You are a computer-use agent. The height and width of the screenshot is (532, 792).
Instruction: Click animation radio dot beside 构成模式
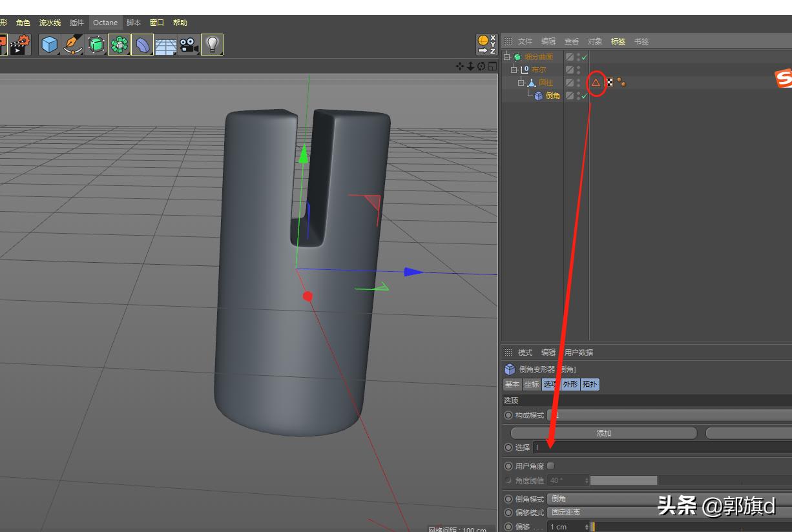click(x=508, y=415)
